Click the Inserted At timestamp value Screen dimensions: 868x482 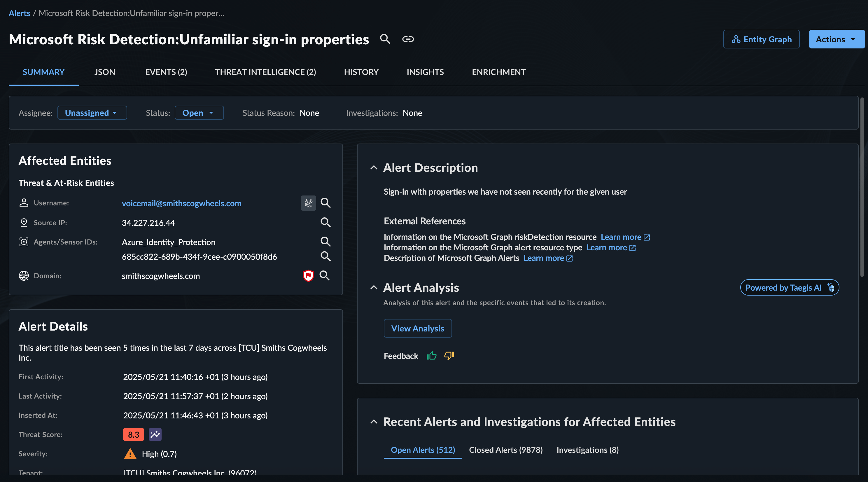195,415
